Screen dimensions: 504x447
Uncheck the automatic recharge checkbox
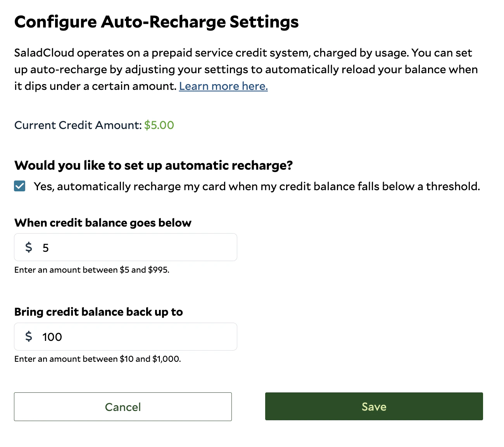(20, 186)
